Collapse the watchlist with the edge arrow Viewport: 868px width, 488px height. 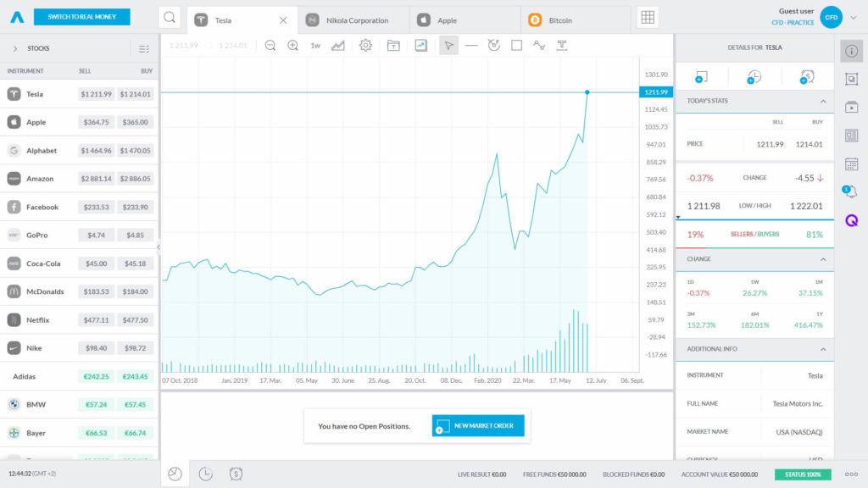pos(159,246)
